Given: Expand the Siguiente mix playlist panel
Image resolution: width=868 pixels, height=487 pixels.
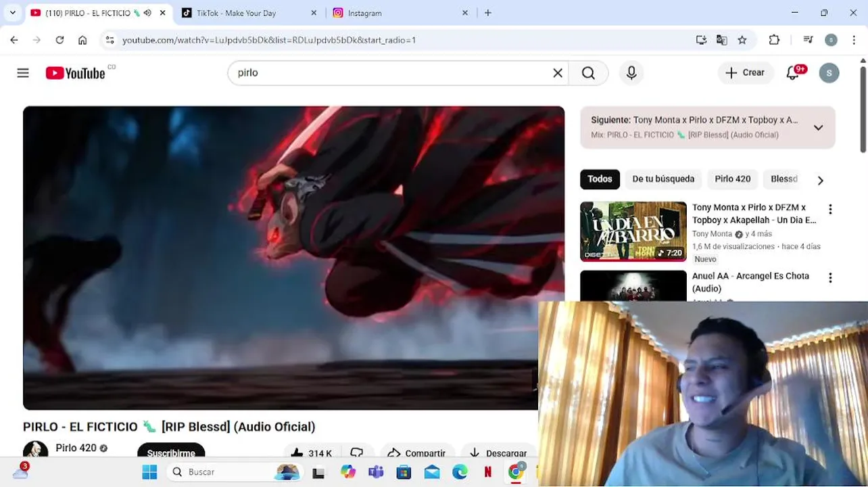Looking at the screenshot, I should point(818,128).
